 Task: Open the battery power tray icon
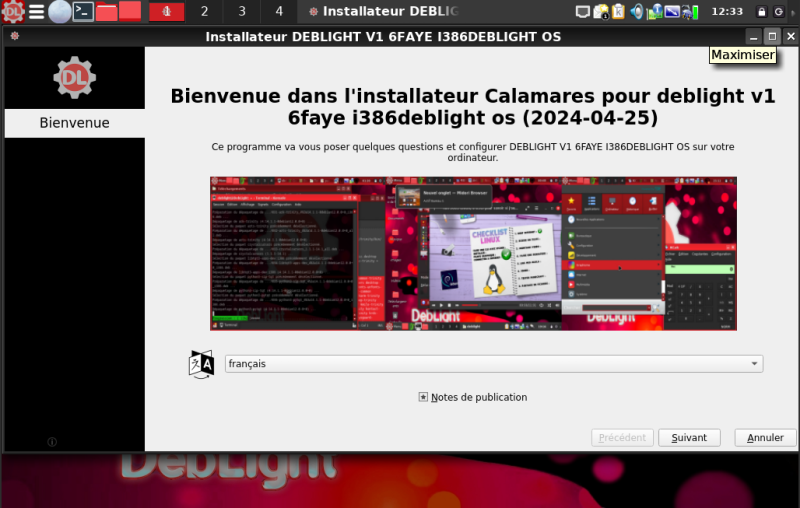click(x=690, y=11)
